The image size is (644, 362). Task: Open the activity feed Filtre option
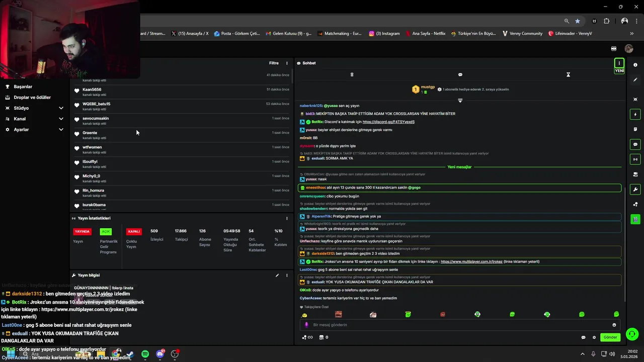(274, 63)
